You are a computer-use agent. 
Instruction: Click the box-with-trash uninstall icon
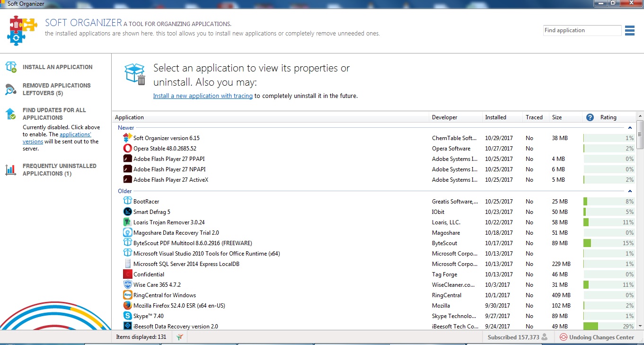pos(135,75)
